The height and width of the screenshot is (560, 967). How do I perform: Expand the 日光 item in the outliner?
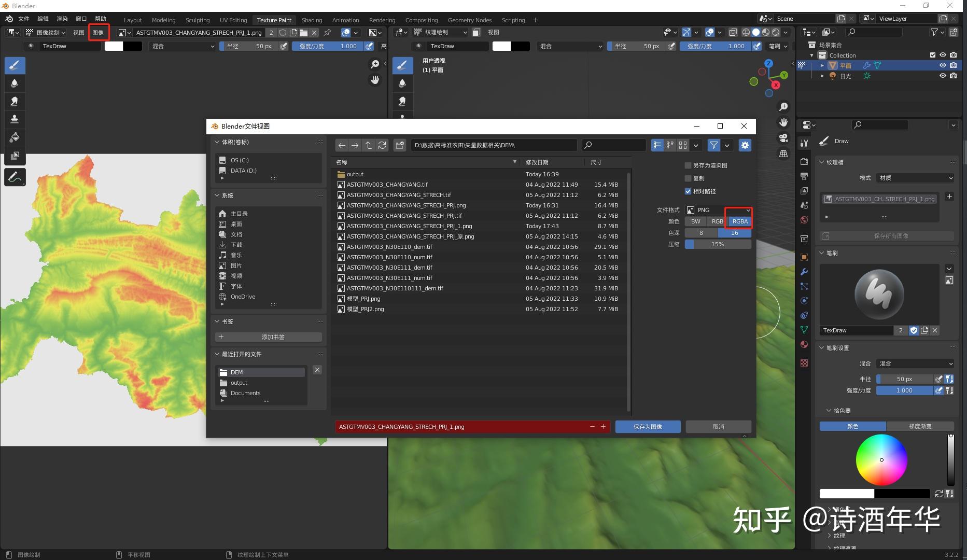click(x=822, y=76)
